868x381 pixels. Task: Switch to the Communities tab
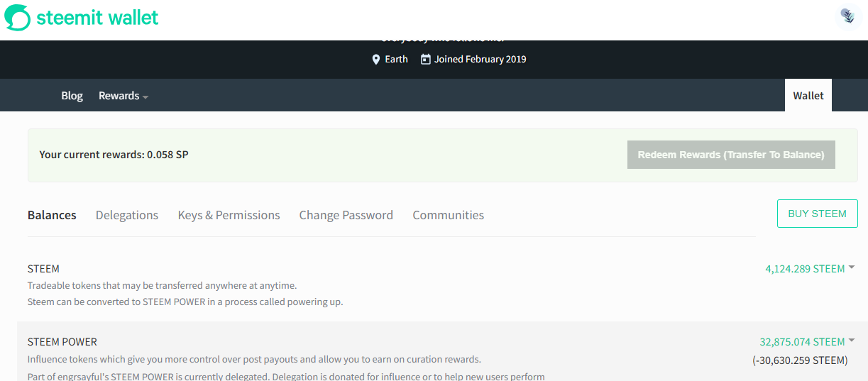point(449,215)
